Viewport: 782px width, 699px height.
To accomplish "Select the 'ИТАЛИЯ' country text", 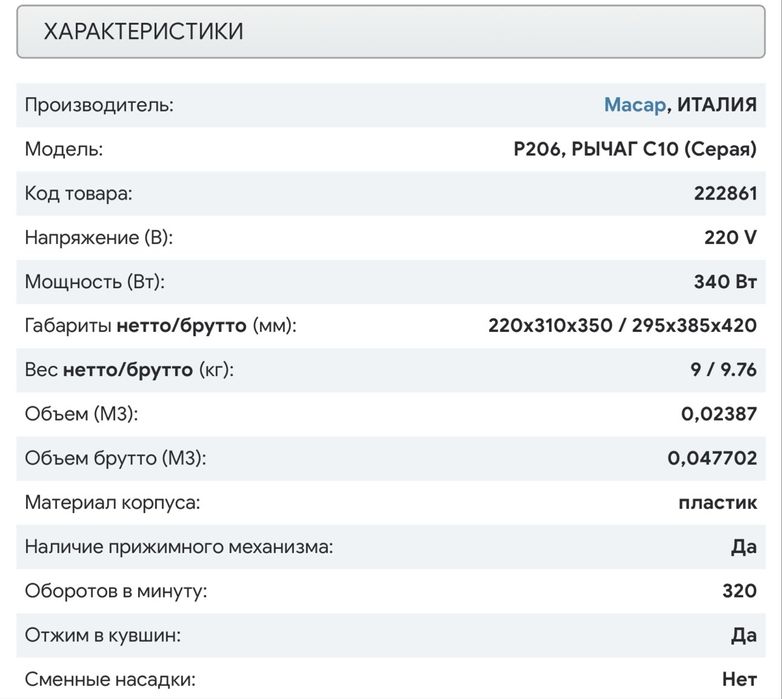I will [717, 105].
